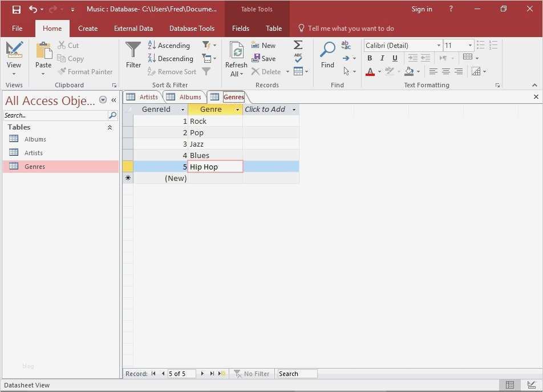Sort records Descending
This screenshot has height=392, width=543.
click(x=171, y=58)
